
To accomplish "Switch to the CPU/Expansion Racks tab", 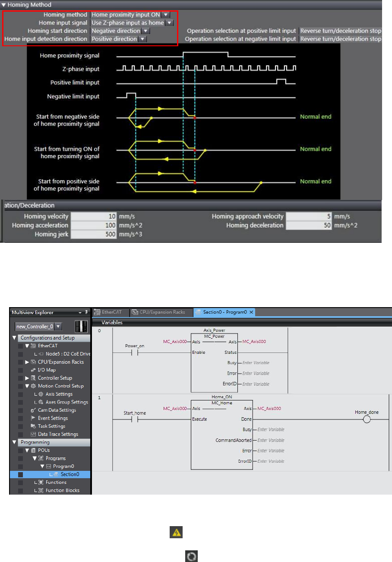I will tap(161, 312).
